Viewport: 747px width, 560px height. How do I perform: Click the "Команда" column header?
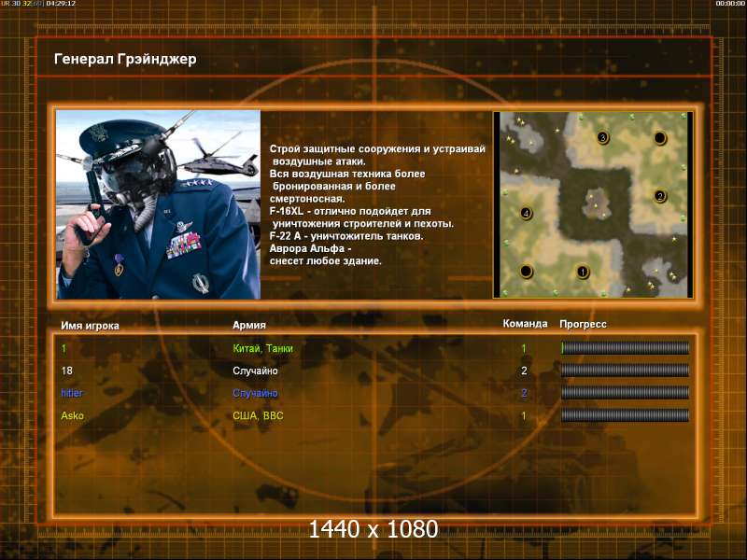tap(525, 324)
